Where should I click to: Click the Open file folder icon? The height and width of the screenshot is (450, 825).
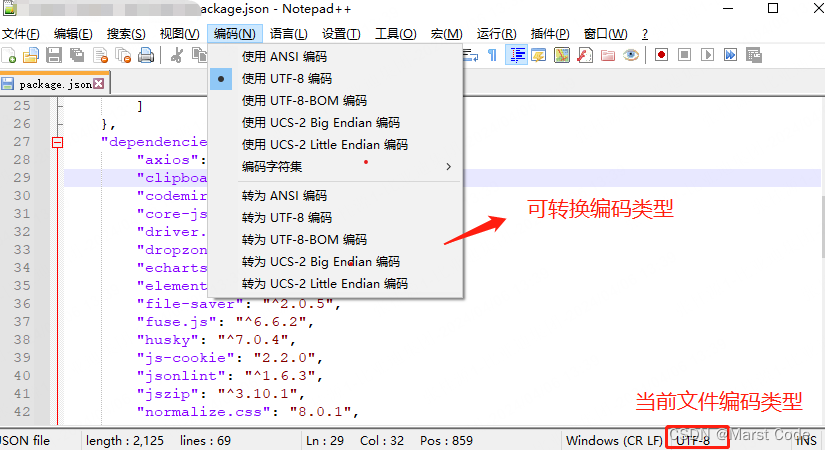[31, 55]
